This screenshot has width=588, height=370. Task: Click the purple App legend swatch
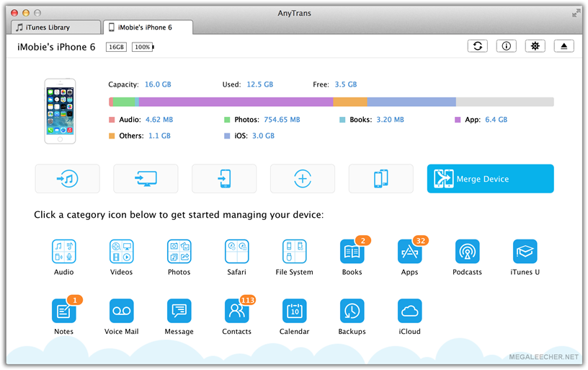click(x=458, y=120)
